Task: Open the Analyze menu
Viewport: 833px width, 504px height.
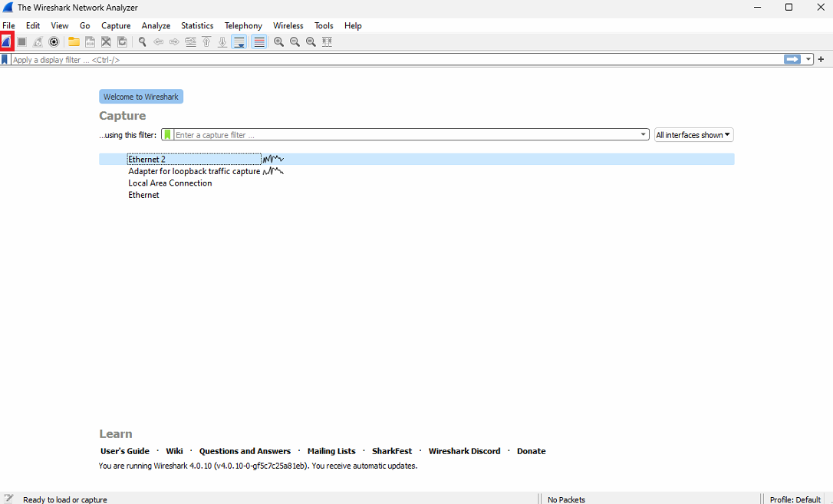Action: point(156,25)
